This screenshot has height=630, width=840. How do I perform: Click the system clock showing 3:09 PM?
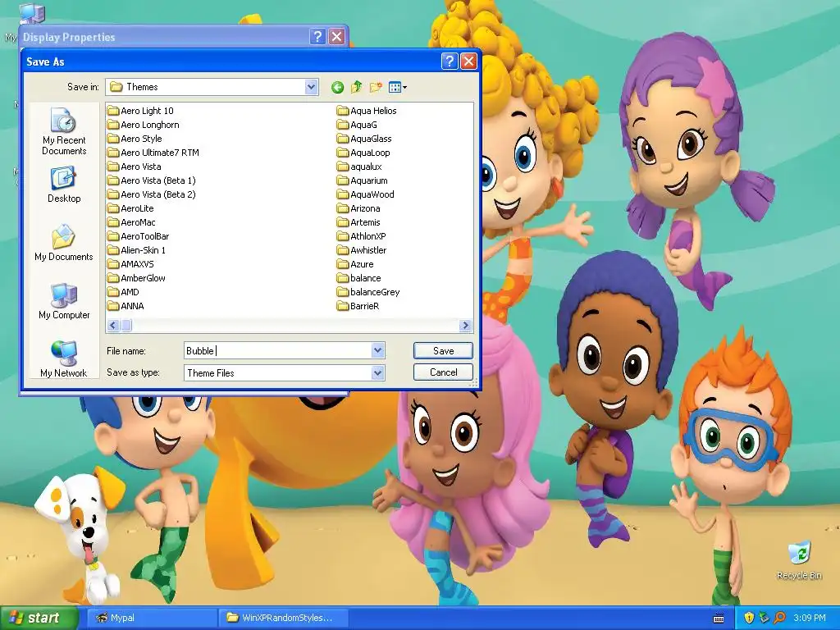(x=810, y=618)
